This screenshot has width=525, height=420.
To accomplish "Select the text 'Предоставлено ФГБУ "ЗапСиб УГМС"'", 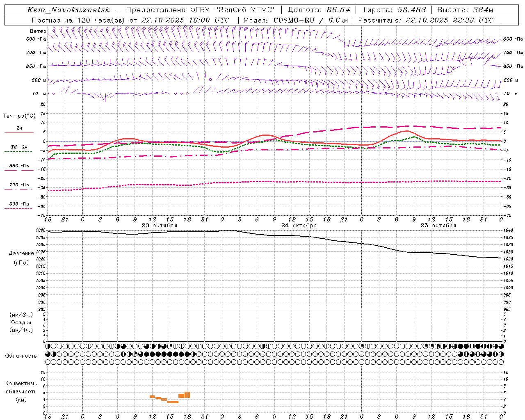I will point(201,10).
